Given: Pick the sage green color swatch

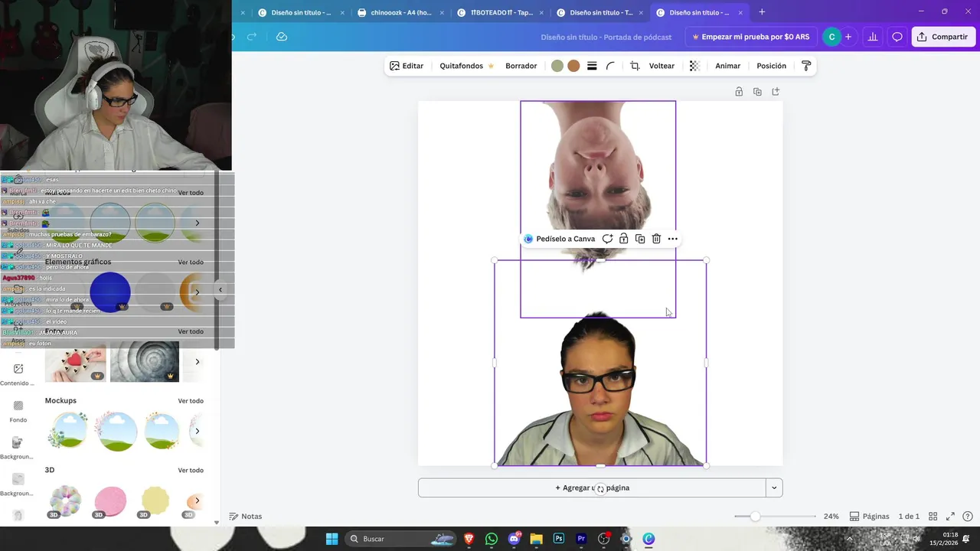Looking at the screenshot, I should 557,66.
